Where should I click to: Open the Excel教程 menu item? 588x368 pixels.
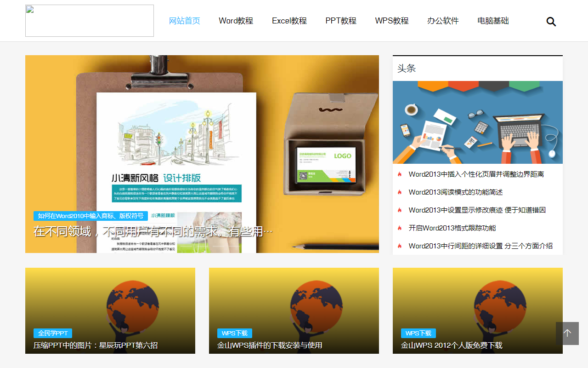289,21
